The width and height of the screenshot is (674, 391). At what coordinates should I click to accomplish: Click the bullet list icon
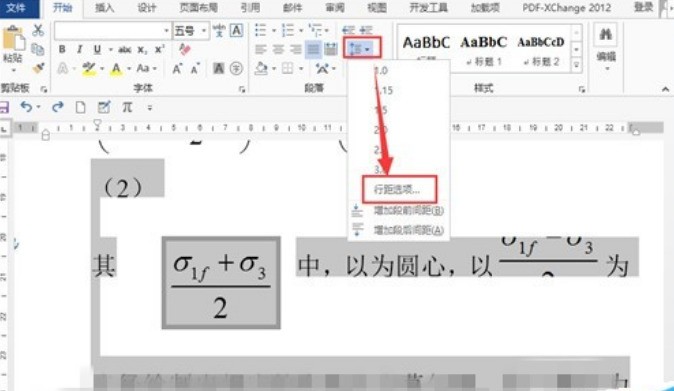(x=260, y=30)
